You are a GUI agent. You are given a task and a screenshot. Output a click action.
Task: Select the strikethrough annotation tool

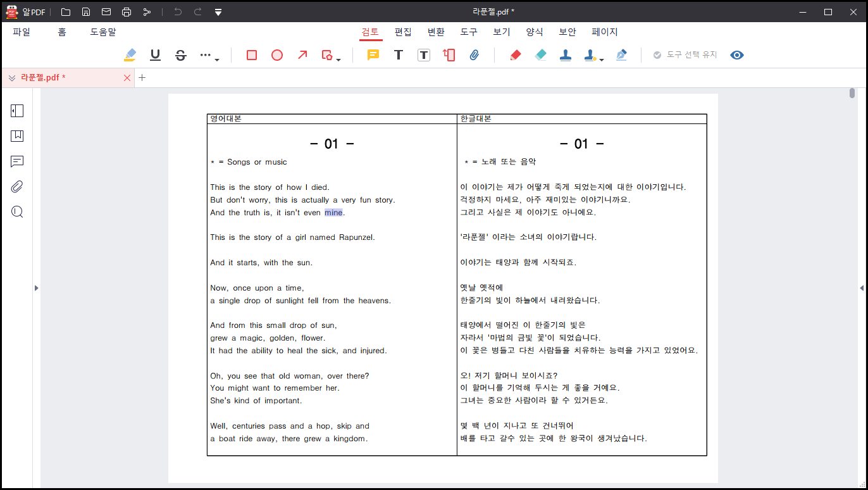[x=181, y=55]
